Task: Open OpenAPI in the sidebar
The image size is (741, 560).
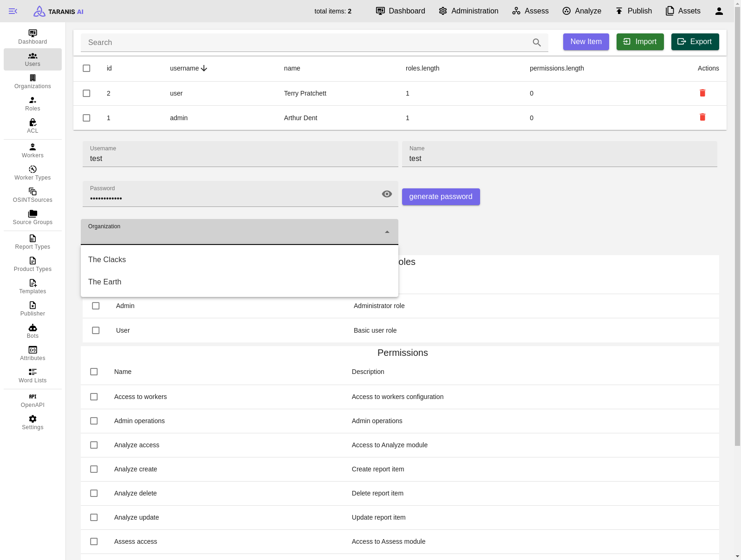Action: point(32,400)
